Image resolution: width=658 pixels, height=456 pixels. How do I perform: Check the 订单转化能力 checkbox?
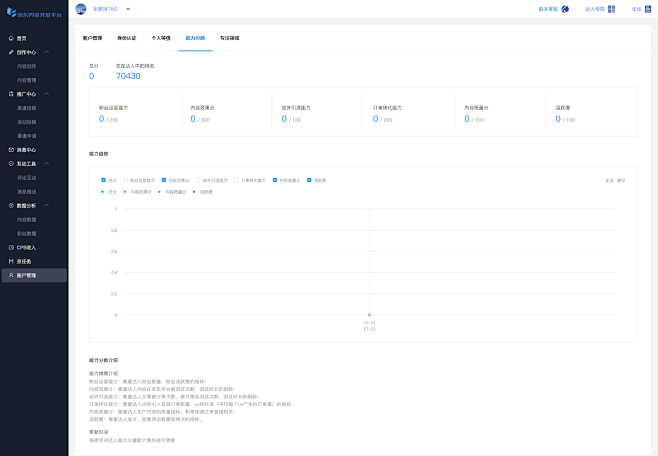[237, 181]
